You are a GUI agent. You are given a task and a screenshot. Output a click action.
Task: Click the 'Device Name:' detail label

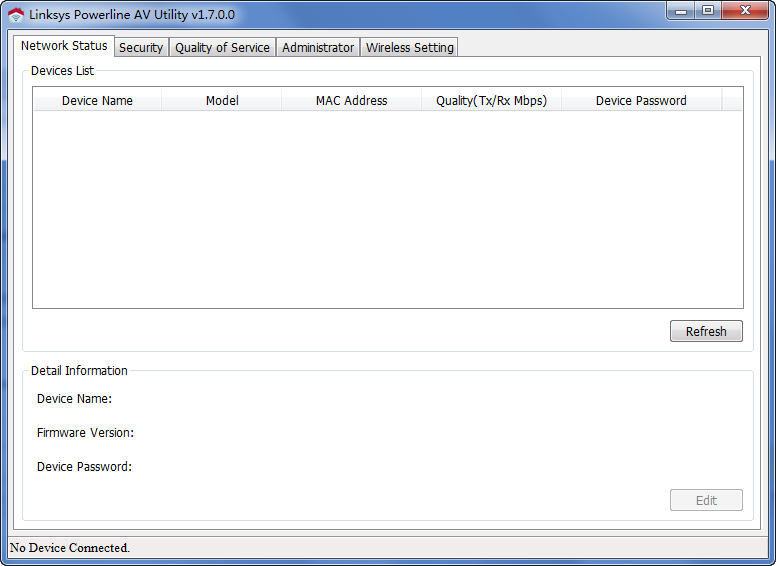(x=74, y=399)
